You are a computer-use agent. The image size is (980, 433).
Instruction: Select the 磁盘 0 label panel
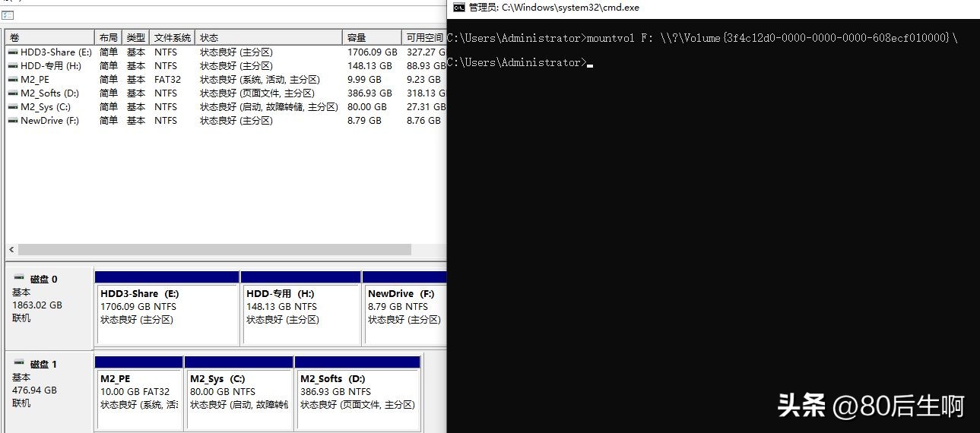click(49, 308)
